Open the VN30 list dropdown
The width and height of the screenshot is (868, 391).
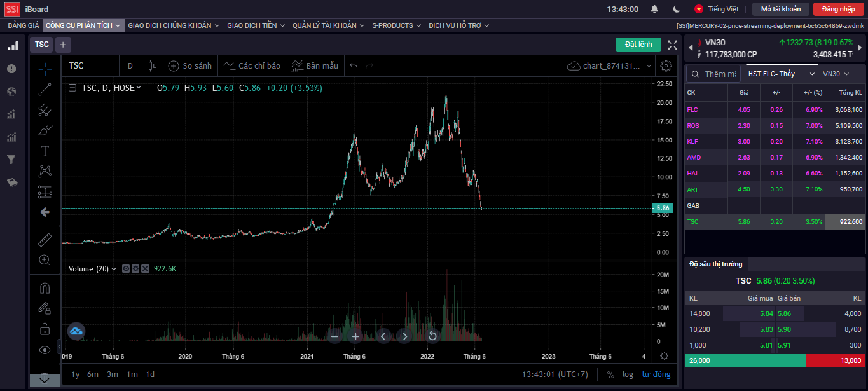836,74
